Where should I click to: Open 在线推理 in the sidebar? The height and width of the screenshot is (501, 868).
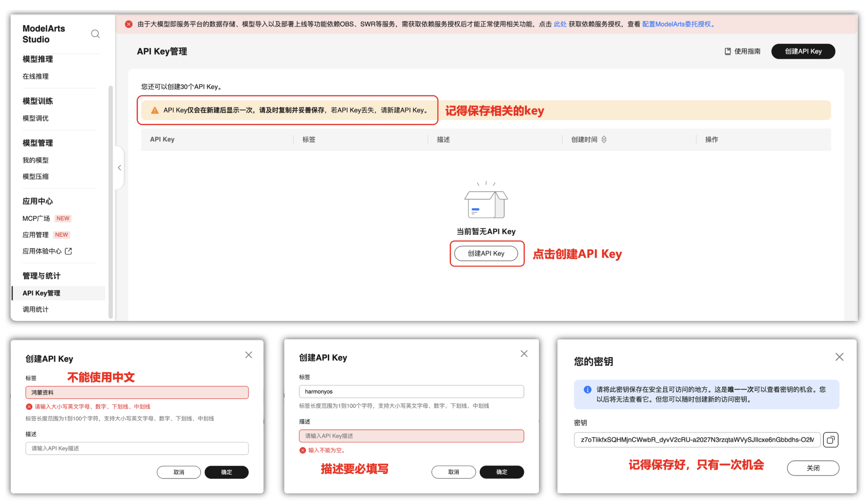pyautogui.click(x=36, y=76)
